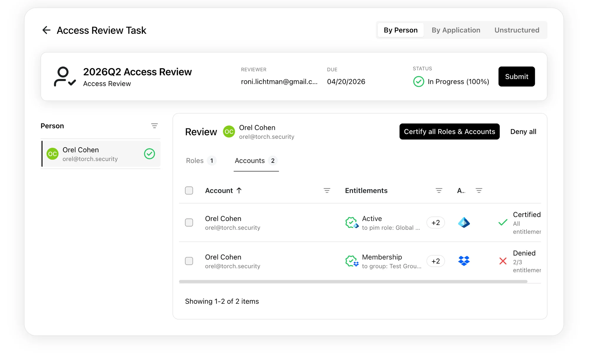Click the entitlement badge icon in the Membership row
This screenshot has height=364, width=589.
[352, 261]
